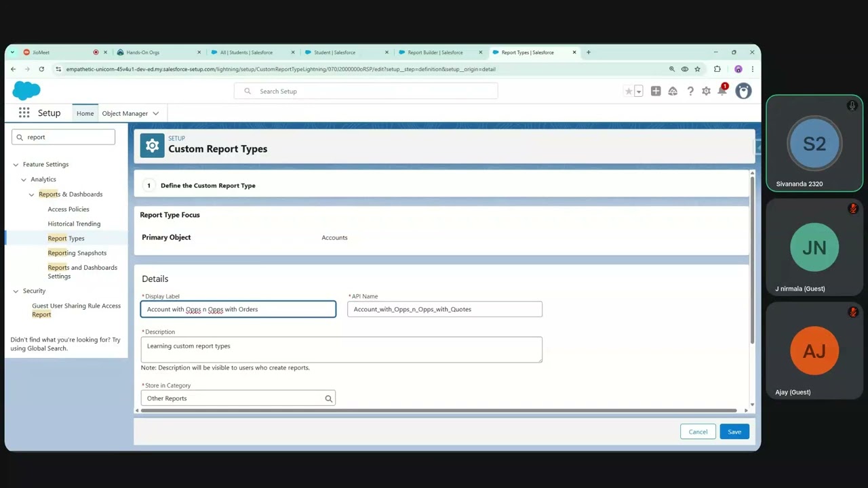Click the eye icon in address bar
The image size is (868, 488).
685,69
